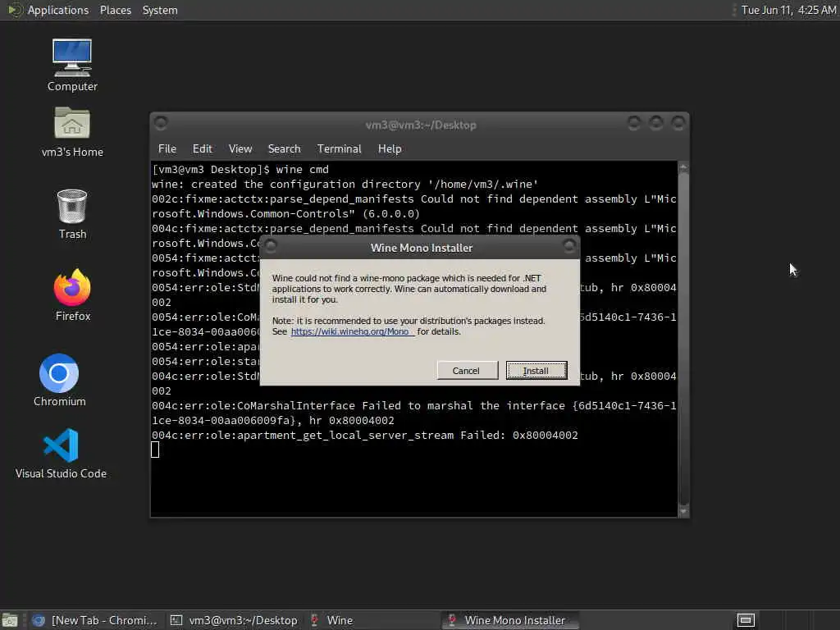Open the terminal Edit menu

tap(203, 149)
